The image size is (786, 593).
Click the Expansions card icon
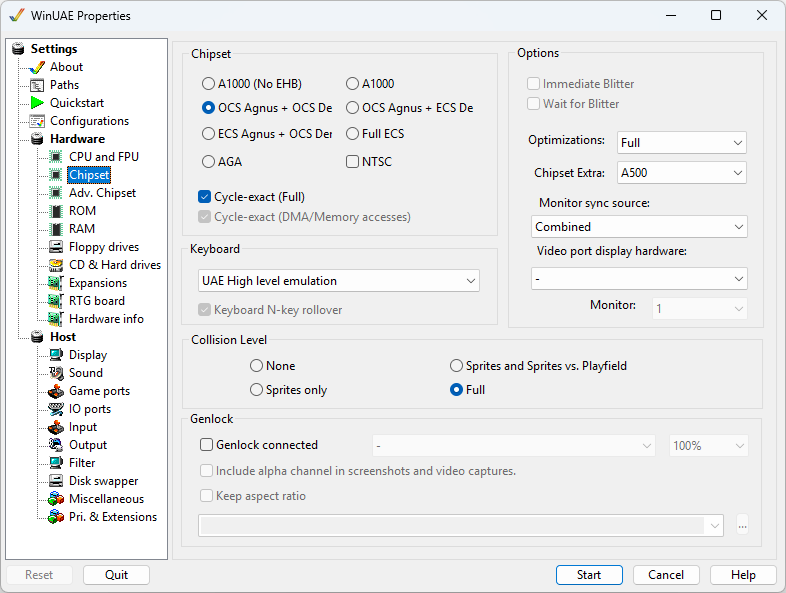(x=56, y=283)
